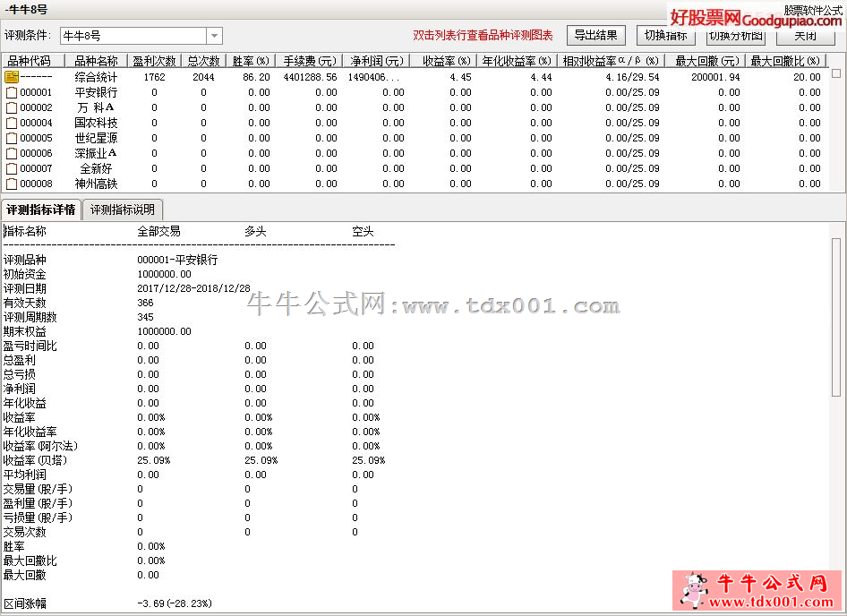This screenshot has width=847, height=616.
Task: Sort by the 相对收益率α/β(%) column header
Action: pyautogui.click(x=611, y=61)
